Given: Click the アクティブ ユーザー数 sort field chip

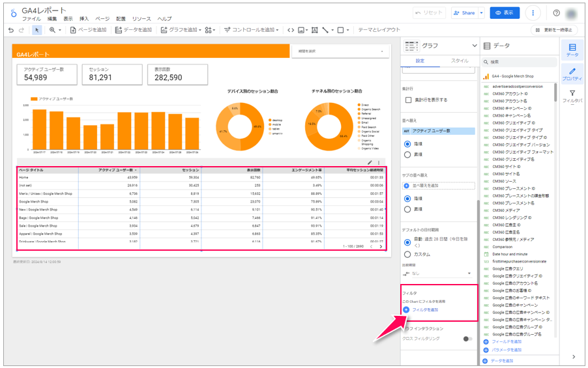Looking at the screenshot, I should point(438,131).
